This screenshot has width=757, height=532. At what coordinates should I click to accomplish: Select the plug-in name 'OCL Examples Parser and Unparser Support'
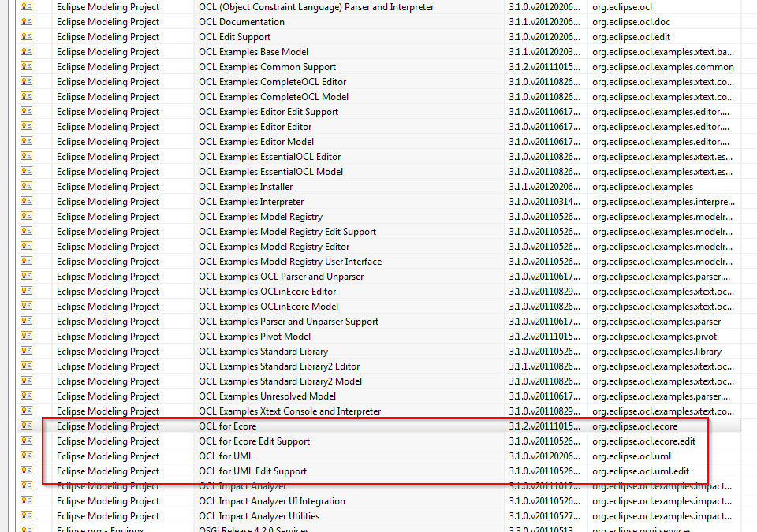(x=289, y=322)
